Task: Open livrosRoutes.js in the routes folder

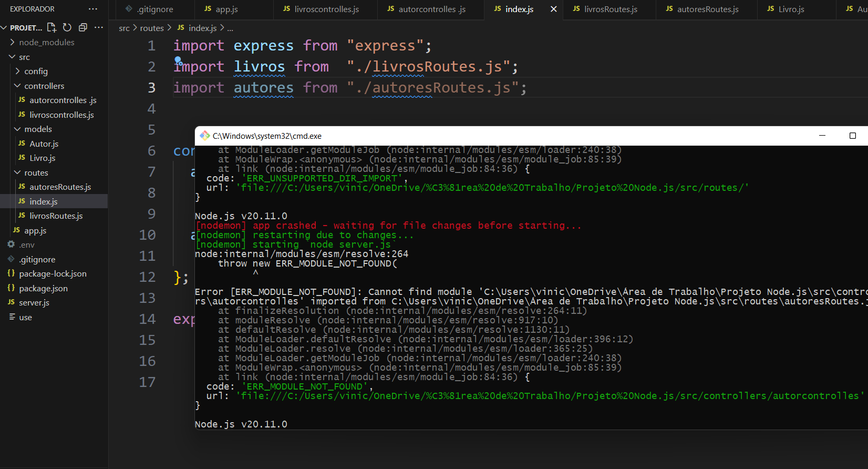Action: (x=54, y=216)
